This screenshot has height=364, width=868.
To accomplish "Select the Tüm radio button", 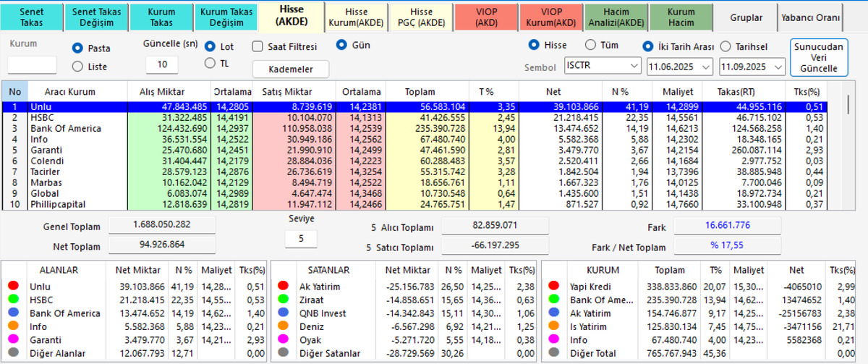I will pyautogui.click(x=590, y=45).
